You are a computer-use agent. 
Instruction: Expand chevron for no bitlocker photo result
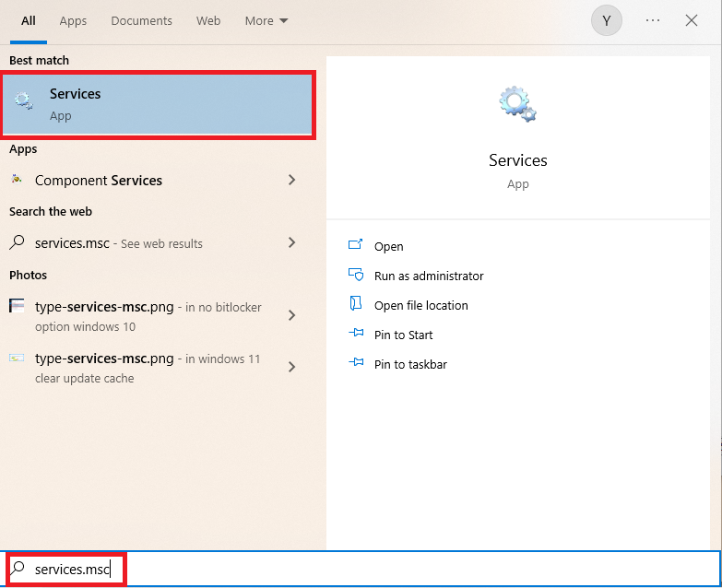click(291, 315)
